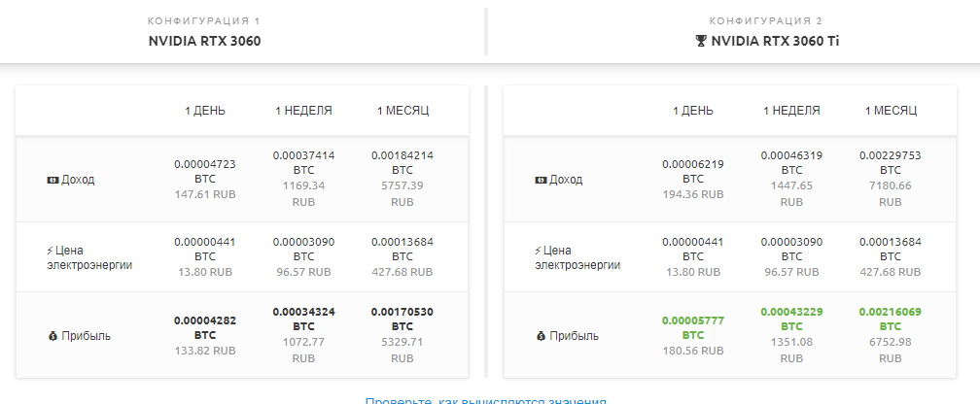Viewport: 980px width, 404px height.
Task: Click the lightning icon by Цена электроэнергии in configuration 2
Action: [x=539, y=251]
